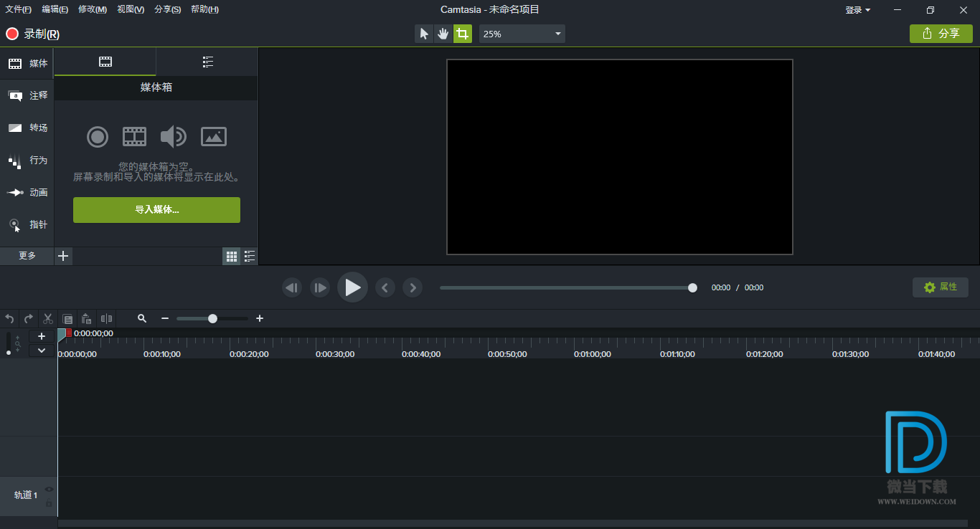This screenshot has height=529, width=980.
Task: Open the 分享(S) menu
Action: coord(168,9)
